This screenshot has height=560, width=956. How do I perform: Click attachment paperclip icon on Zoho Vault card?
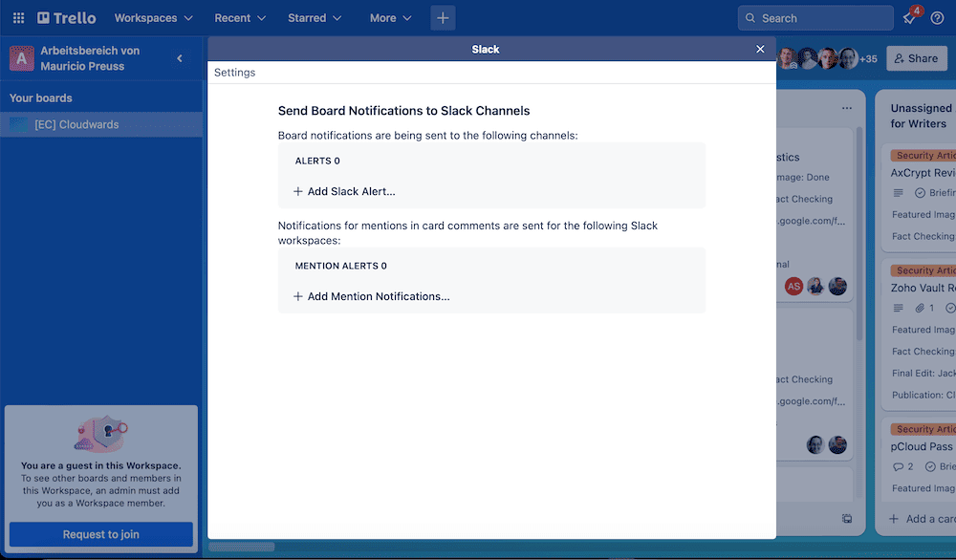click(920, 309)
